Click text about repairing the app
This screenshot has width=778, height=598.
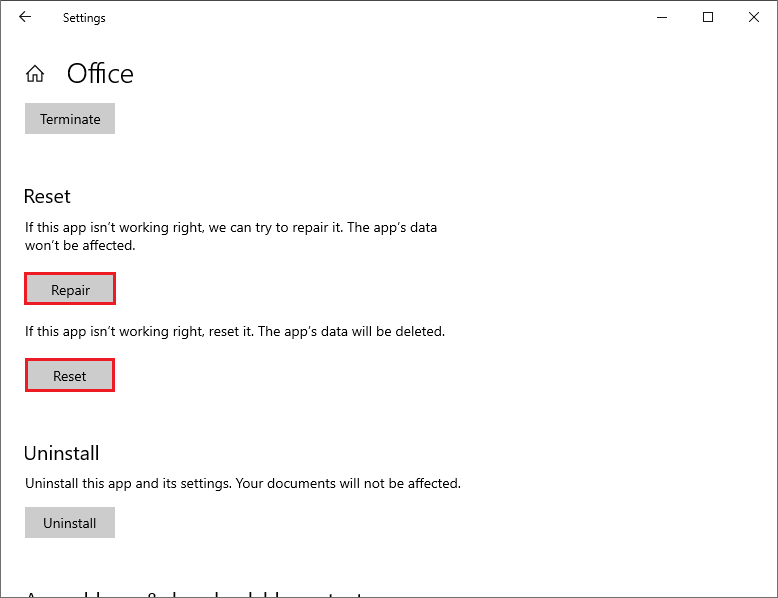231,236
